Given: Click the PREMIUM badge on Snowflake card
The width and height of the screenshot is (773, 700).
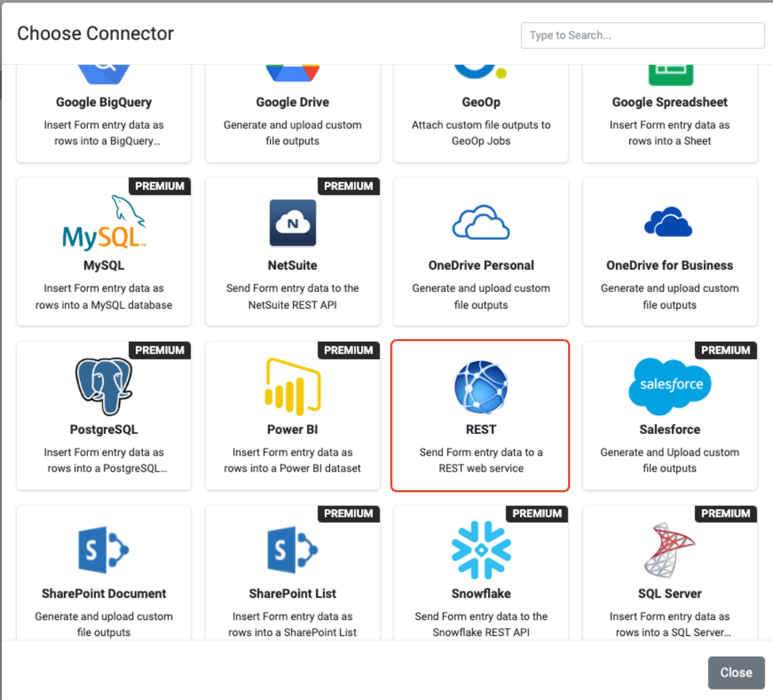Looking at the screenshot, I should tap(537, 514).
